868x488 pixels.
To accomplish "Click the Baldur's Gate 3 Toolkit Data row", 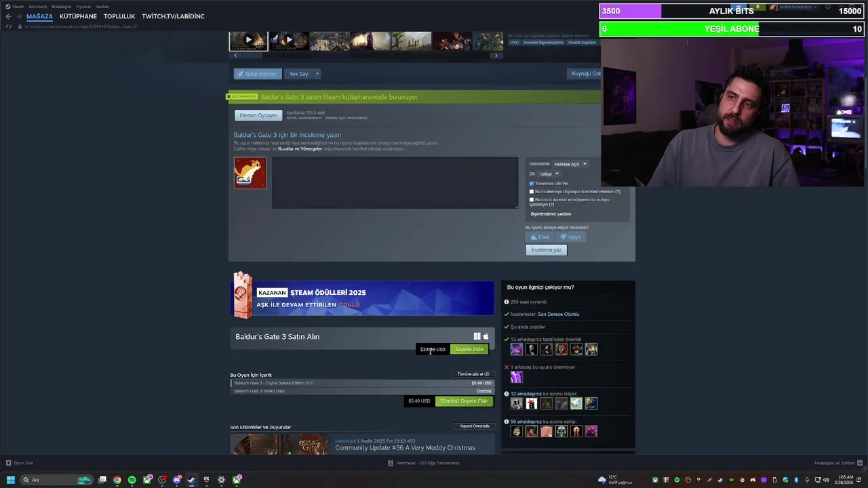I will coord(362,391).
